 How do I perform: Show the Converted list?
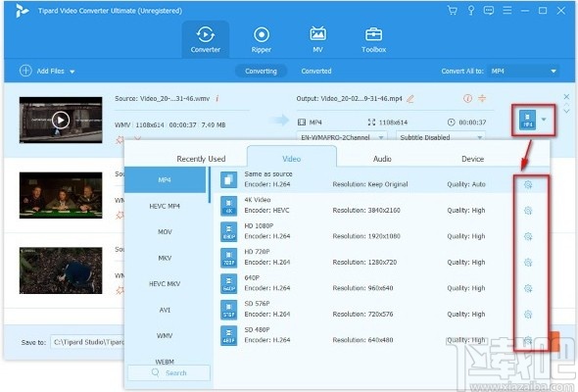pyautogui.click(x=316, y=71)
